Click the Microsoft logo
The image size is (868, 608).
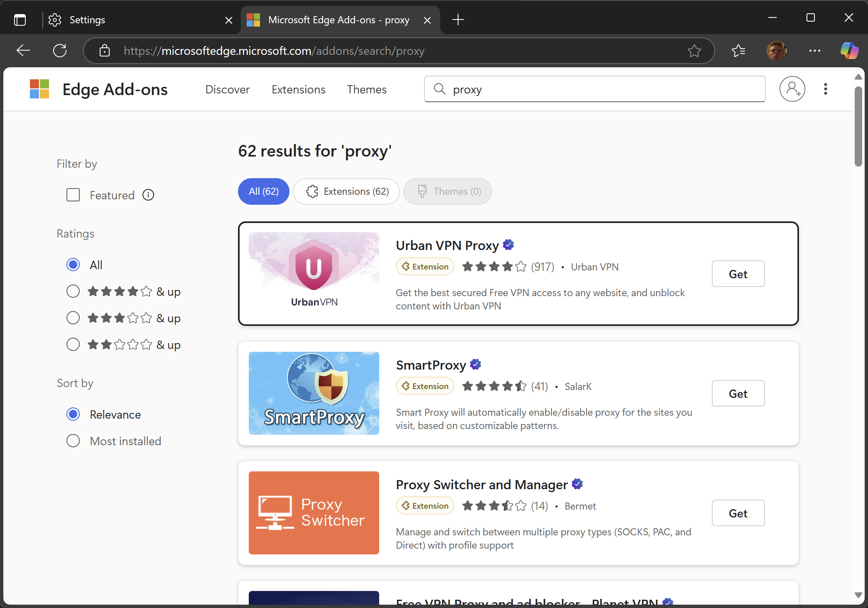(39, 89)
